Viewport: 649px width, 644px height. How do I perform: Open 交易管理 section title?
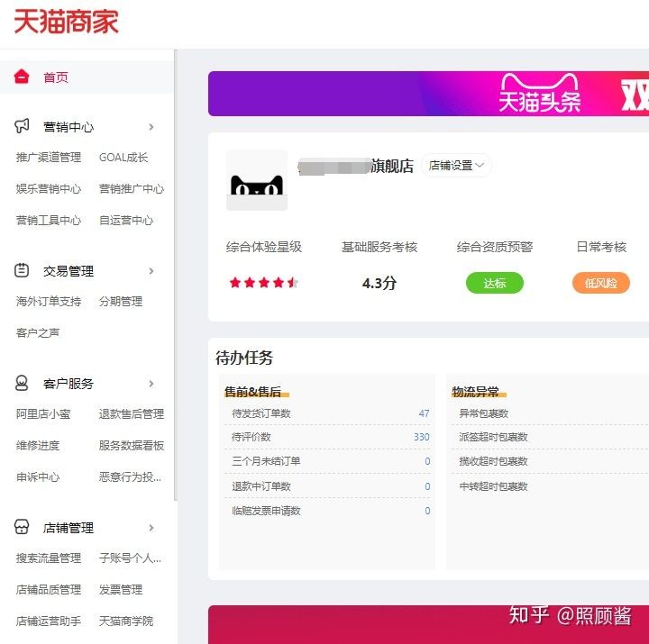pos(69,271)
